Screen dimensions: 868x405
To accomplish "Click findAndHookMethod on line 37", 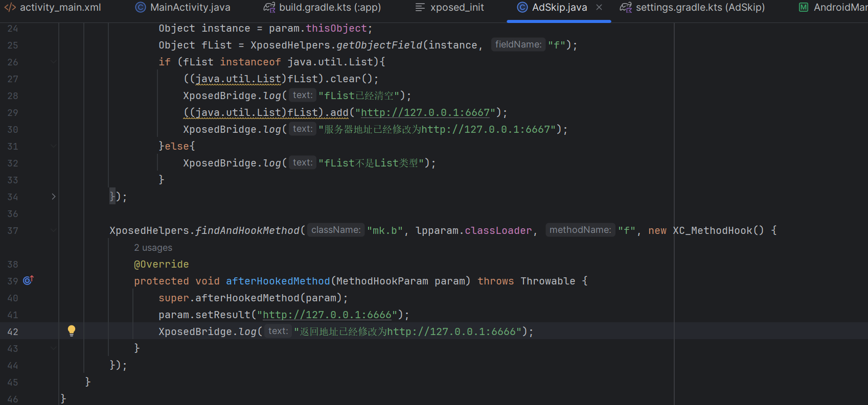I will click(247, 230).
